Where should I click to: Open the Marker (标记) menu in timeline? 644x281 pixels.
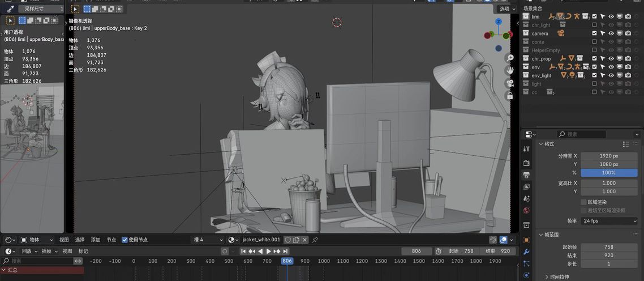83,251
